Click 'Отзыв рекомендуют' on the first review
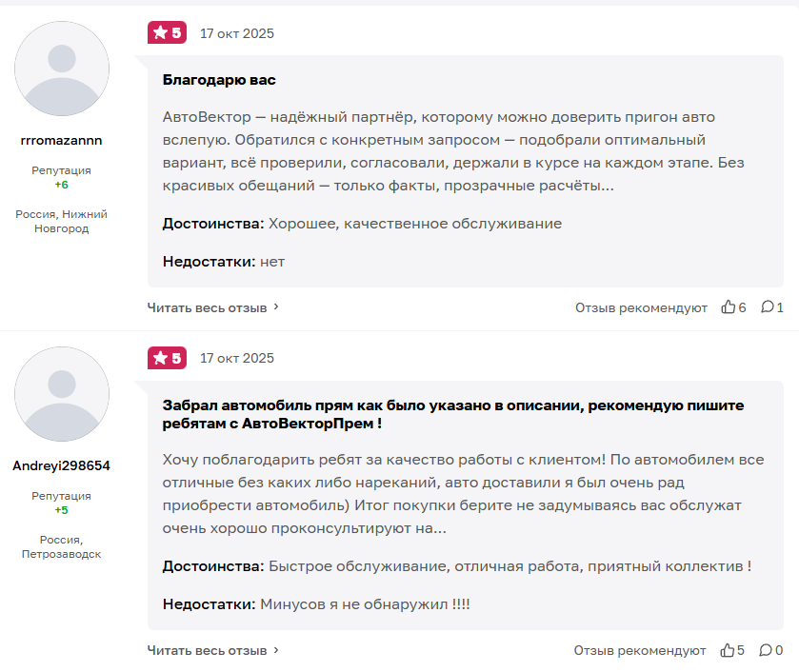Screen dimensions: 799x672 641,307
